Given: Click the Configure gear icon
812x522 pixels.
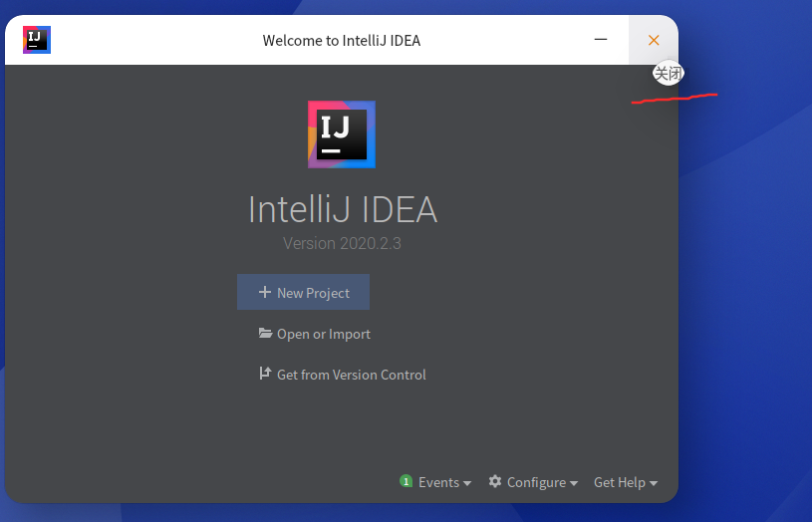Looking at the screenshot, I should tap(495, 481).
